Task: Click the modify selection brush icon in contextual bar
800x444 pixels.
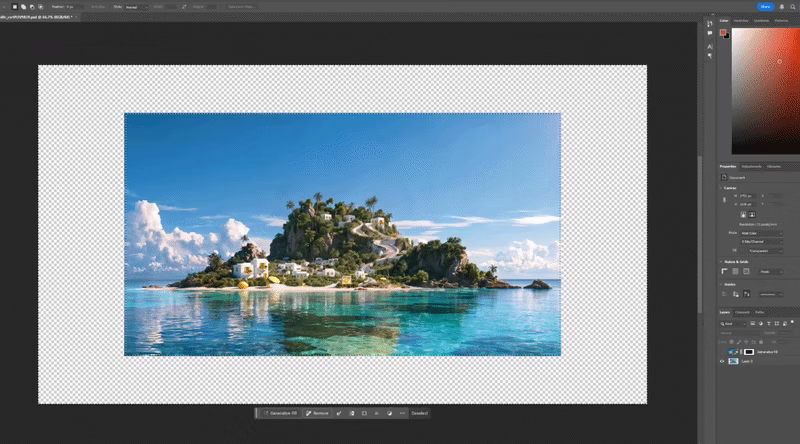Action: (339, 413)
